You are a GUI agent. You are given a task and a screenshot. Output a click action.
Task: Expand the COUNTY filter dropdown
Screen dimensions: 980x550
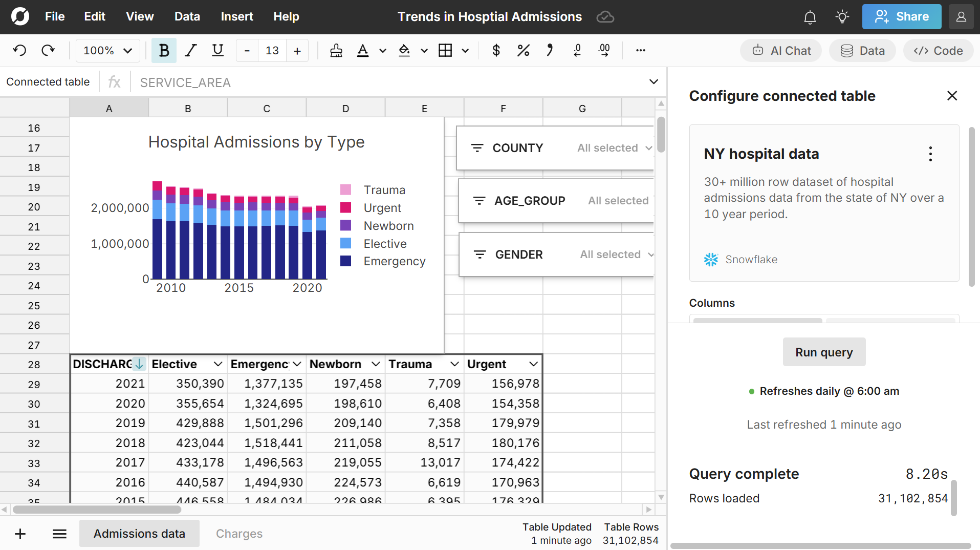[648, 148]
